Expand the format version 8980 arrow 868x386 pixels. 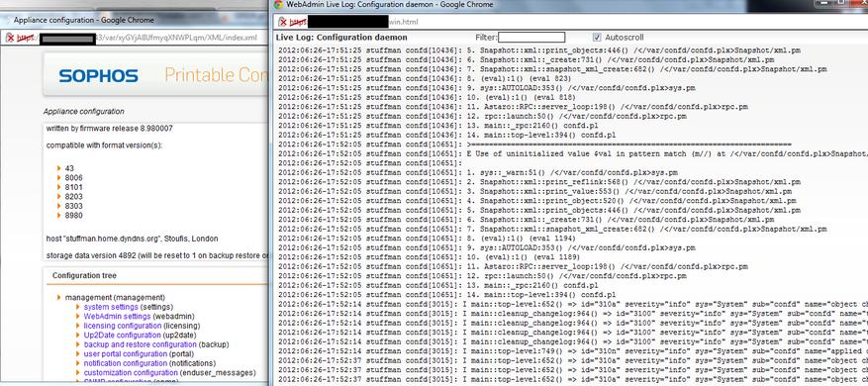click(59, 216)
